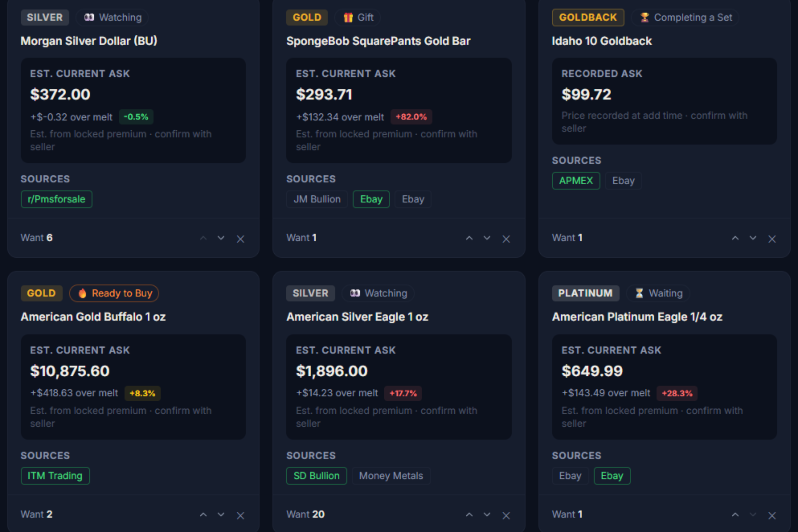The width and height of the screenshot is (798, 532).
Task: Toggle the APMEX source on Idaho 10 Goldback
Action: coord(576,181)
